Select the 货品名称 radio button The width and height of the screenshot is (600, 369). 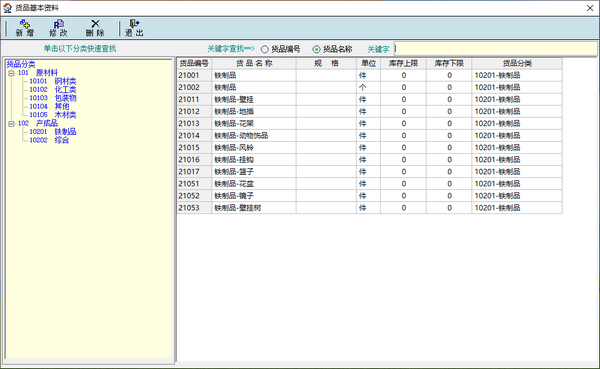coord(316,49)
